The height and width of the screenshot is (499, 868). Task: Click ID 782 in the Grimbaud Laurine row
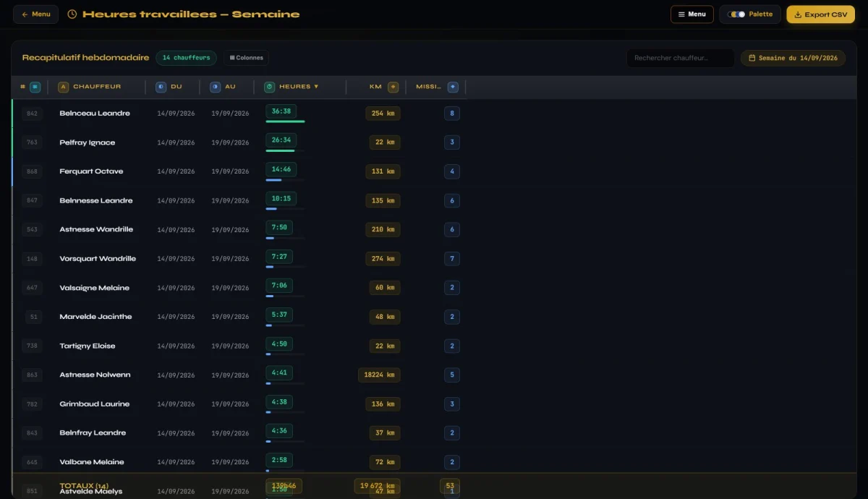(32, 404)
